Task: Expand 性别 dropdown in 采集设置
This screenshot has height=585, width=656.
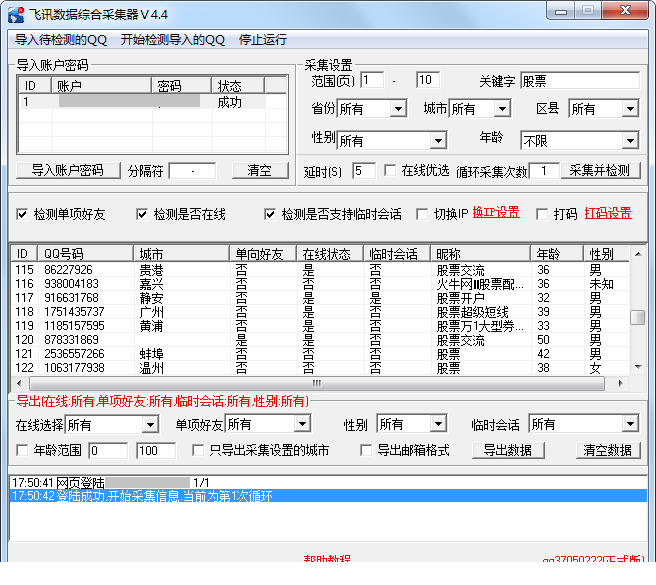Action: [438, 141]
